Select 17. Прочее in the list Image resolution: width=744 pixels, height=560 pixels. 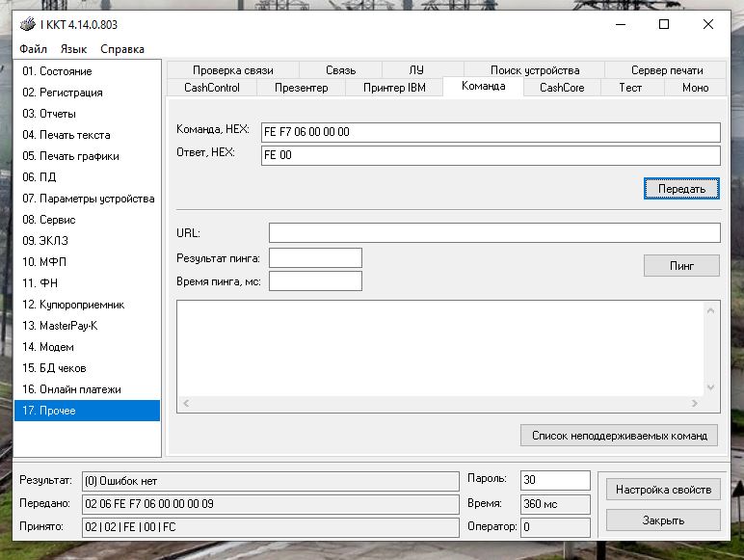(x=88, y=411)
